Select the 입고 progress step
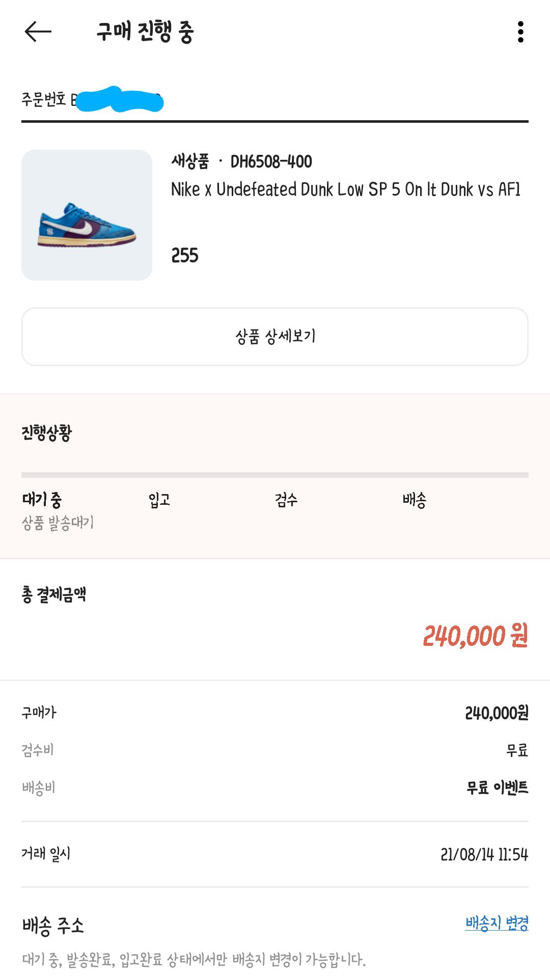The image size is (550, 980). point(159,500)
